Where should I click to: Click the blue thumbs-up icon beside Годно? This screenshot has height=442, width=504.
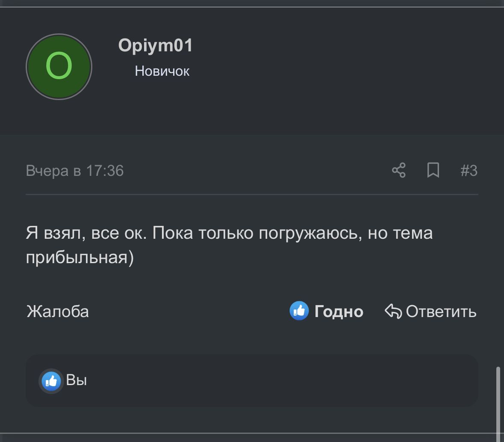299,311
